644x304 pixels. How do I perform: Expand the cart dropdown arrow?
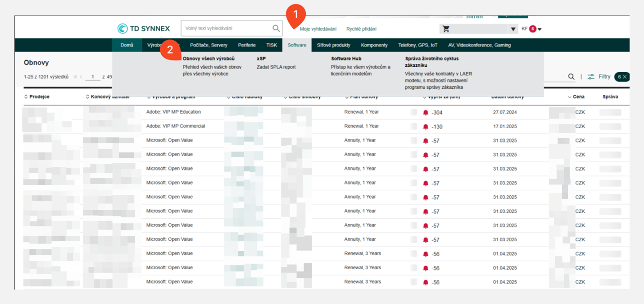tap(513, 29)
